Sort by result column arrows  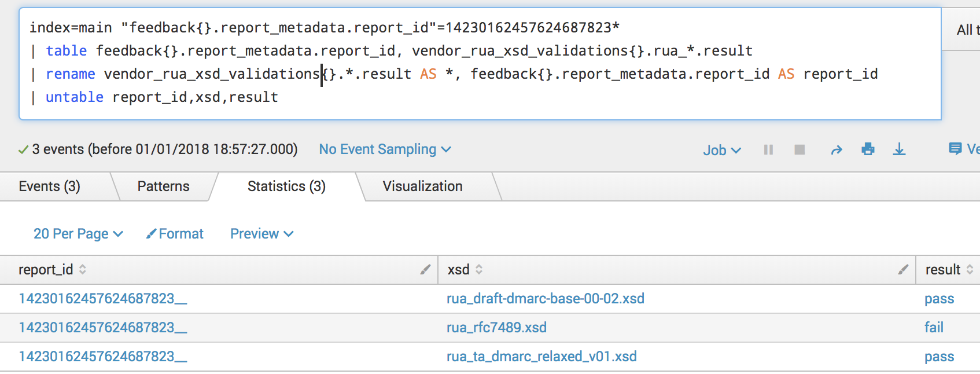click(x=970, y=270)
